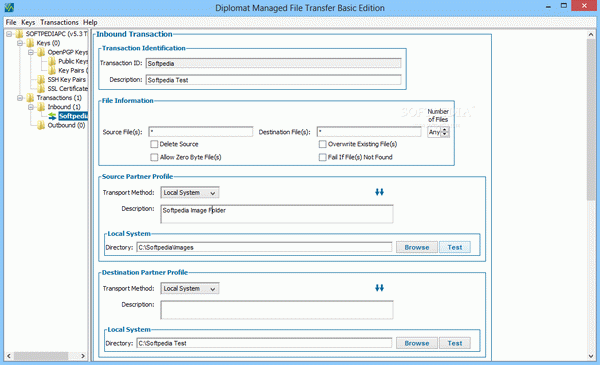Click Test for source directory
This screenshot has height=365, width=600.
[455, 248]
